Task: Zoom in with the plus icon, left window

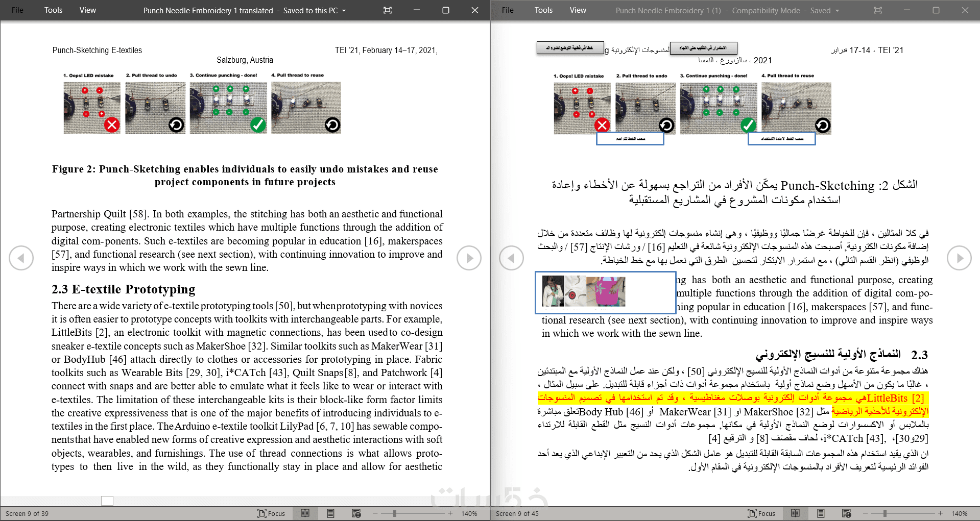Action: tap(450, 513)
